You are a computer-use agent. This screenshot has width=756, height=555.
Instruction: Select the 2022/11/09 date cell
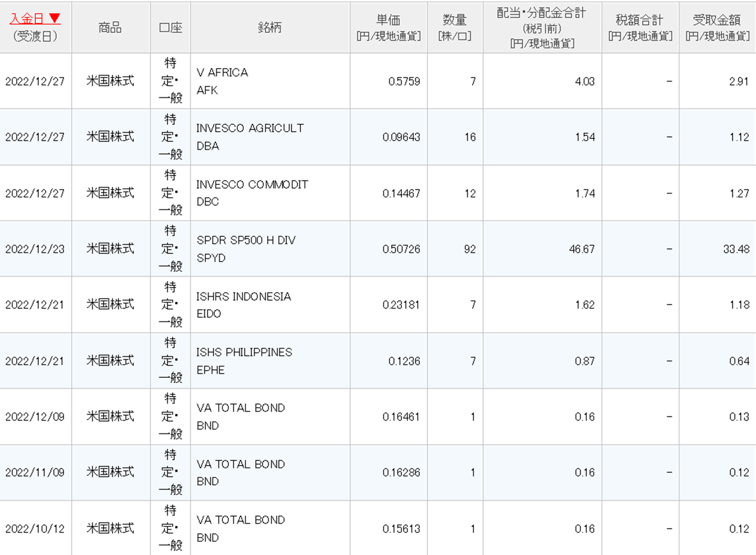(35, 472)
